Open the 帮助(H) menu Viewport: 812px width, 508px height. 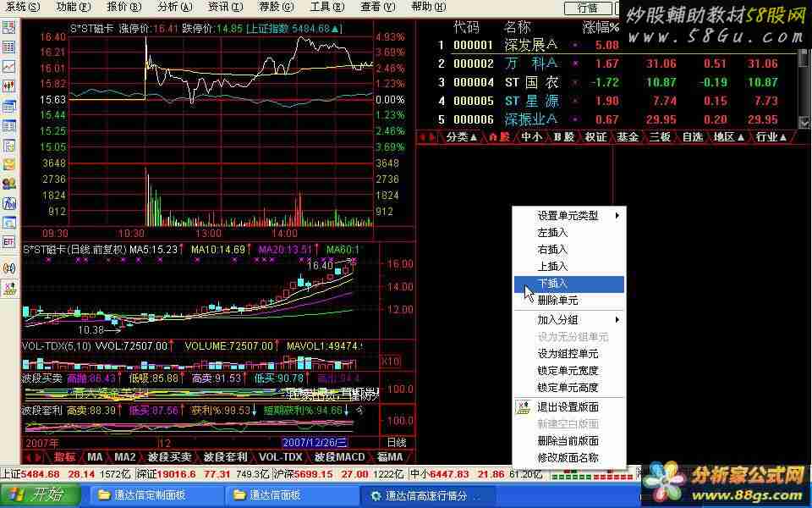pos(428,7)
